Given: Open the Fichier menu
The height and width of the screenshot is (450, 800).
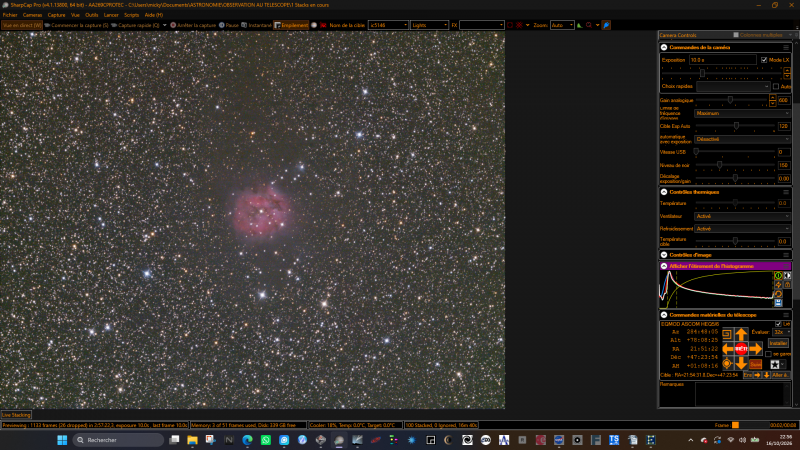Looking at the screenshot, I should tap(10, 15).
